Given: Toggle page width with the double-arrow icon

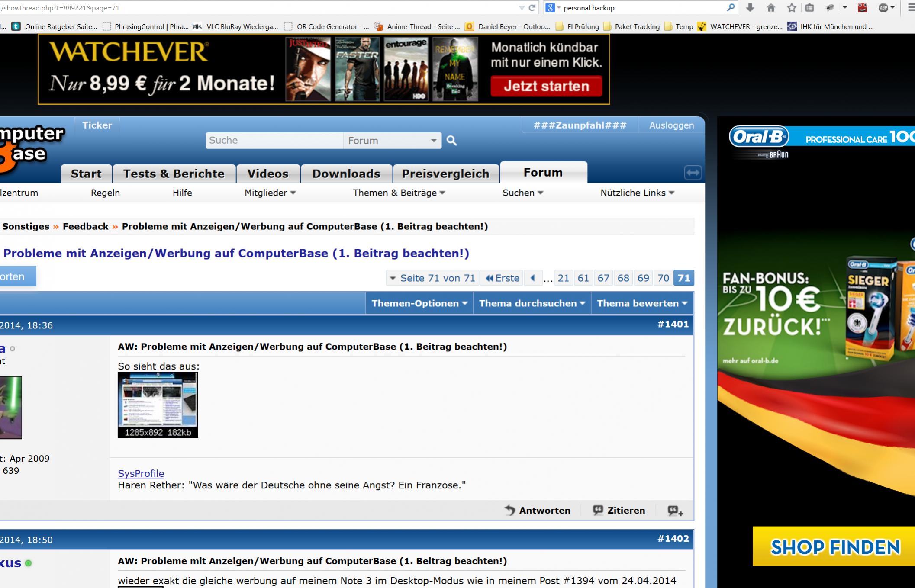Looking at the screenshot, I should (693, 173).
